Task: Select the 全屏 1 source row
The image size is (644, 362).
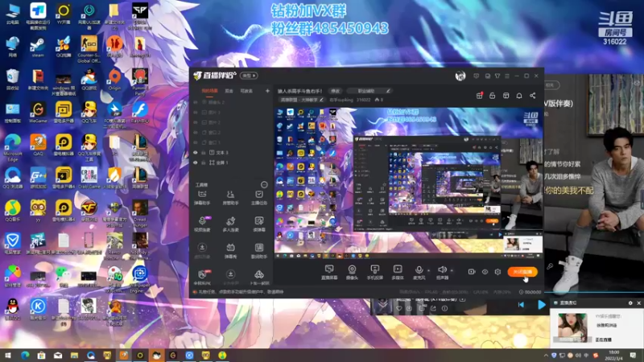Action: pyautogui.click(x=232, y=162)
